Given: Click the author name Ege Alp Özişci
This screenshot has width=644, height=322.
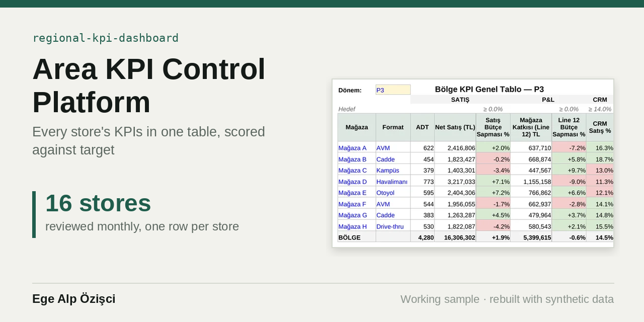Looking at the screenshot, I should tap(74, 299).
